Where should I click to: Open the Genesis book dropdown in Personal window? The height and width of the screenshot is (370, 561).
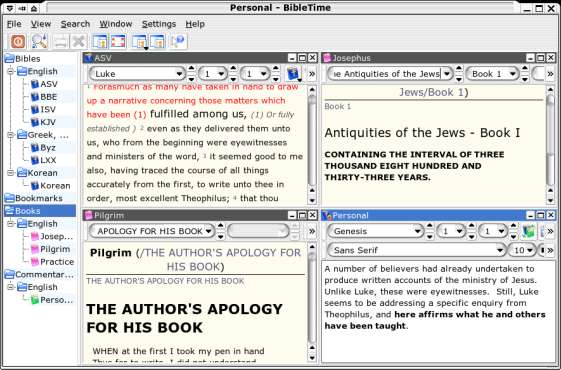pyautogui.click(x=376, y=232)
